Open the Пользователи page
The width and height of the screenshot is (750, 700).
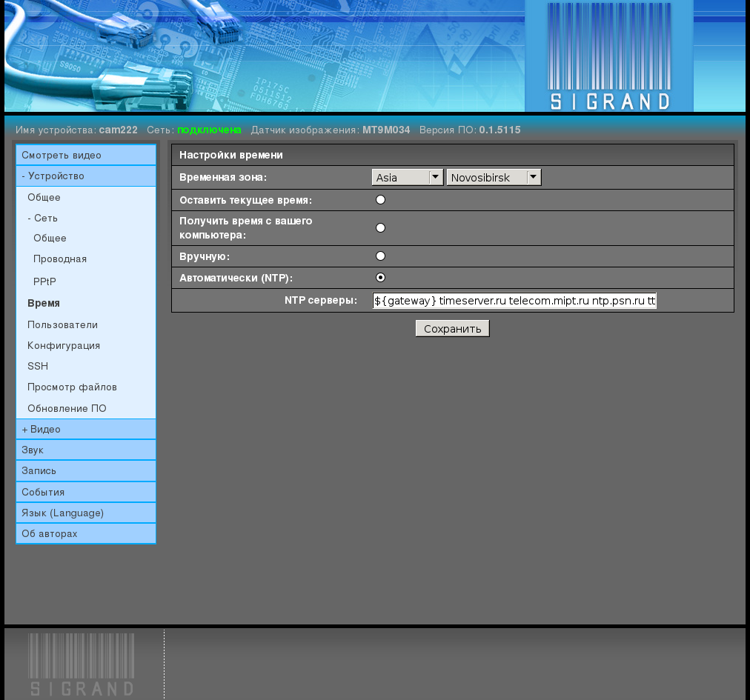coord(62,325)
